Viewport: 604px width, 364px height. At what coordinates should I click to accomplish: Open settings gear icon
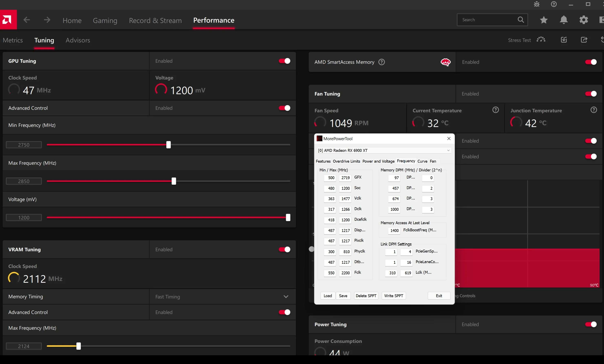[x=584, y=20]
